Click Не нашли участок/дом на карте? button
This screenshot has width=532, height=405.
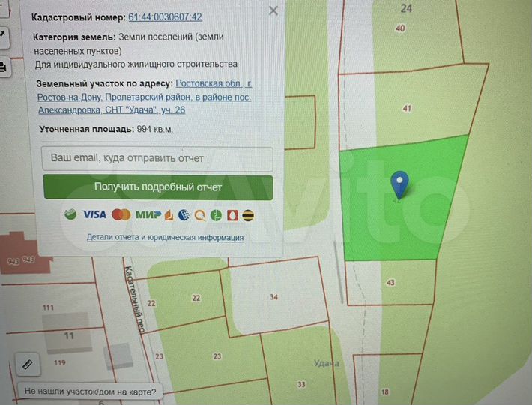coord(90,391)
